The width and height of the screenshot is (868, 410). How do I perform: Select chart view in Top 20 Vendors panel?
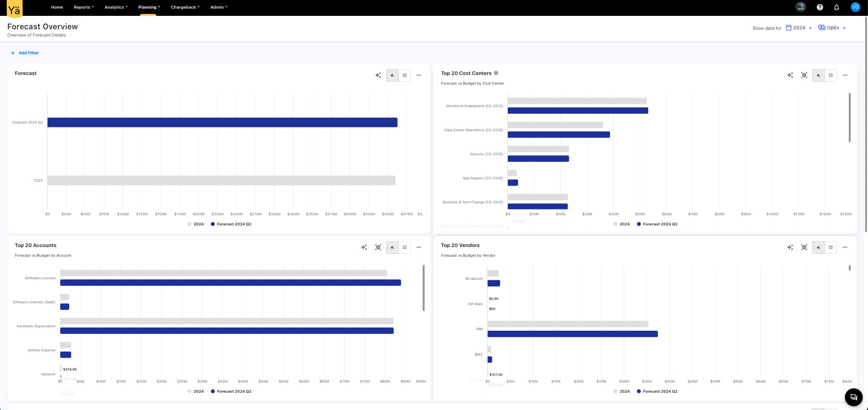click(818, 248)
